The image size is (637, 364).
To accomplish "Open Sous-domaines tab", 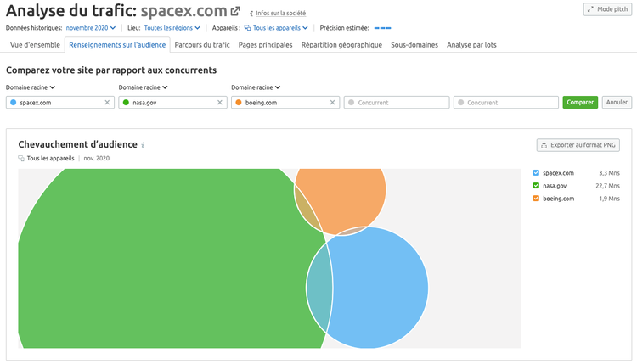I will tap(414, 45).
